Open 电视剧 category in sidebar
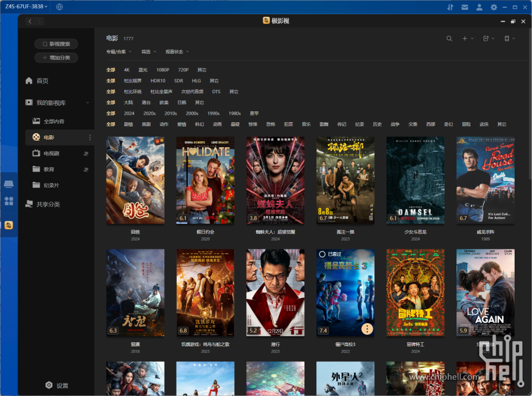The height and width of the screenshot is (396, 532). (46, 153)
